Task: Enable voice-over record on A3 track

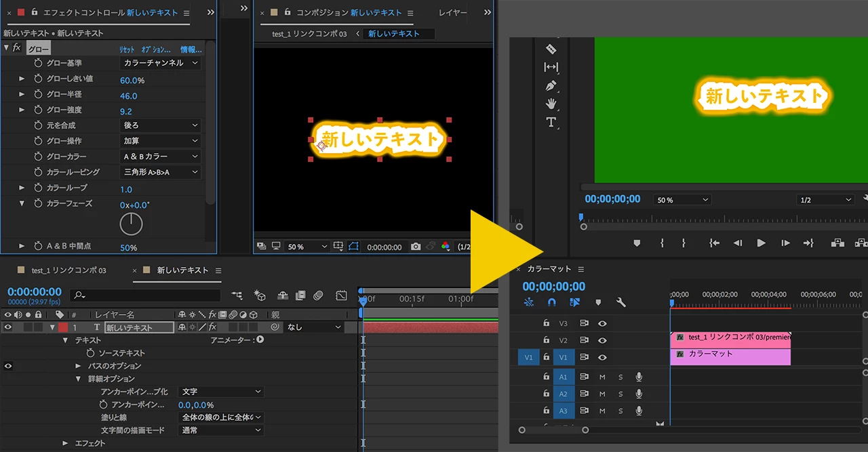Action: coord(639,411)
